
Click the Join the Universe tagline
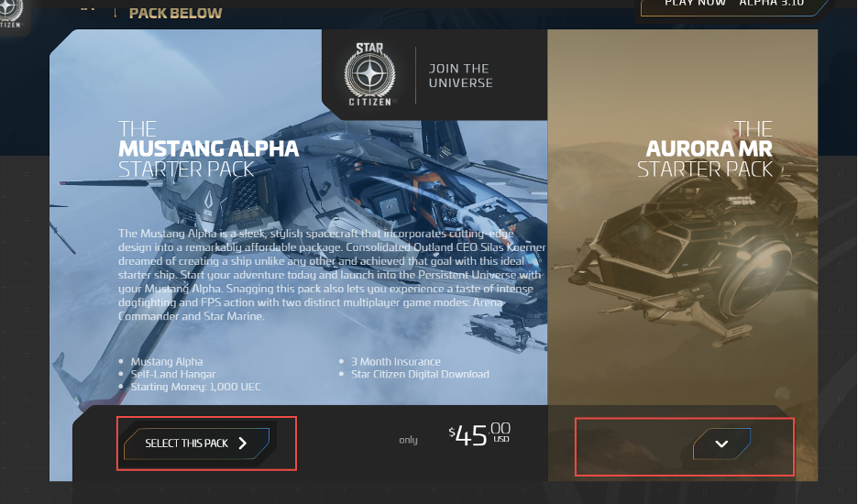(461, 75)
